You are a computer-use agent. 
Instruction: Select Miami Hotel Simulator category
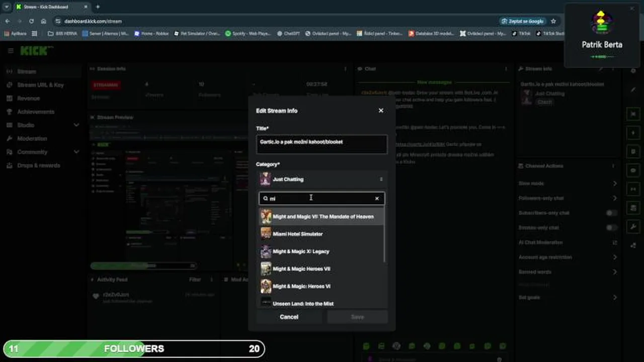click(x=321, y=234)
